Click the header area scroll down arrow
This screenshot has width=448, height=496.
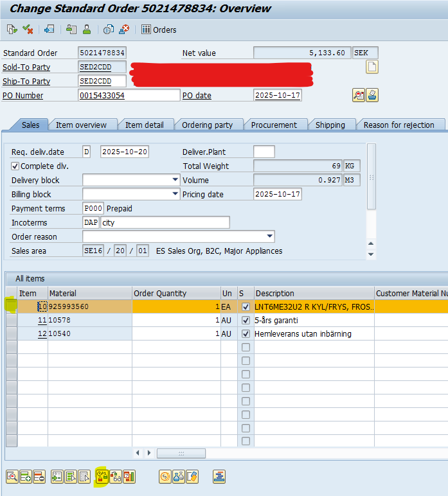click(x=371, y=254)
